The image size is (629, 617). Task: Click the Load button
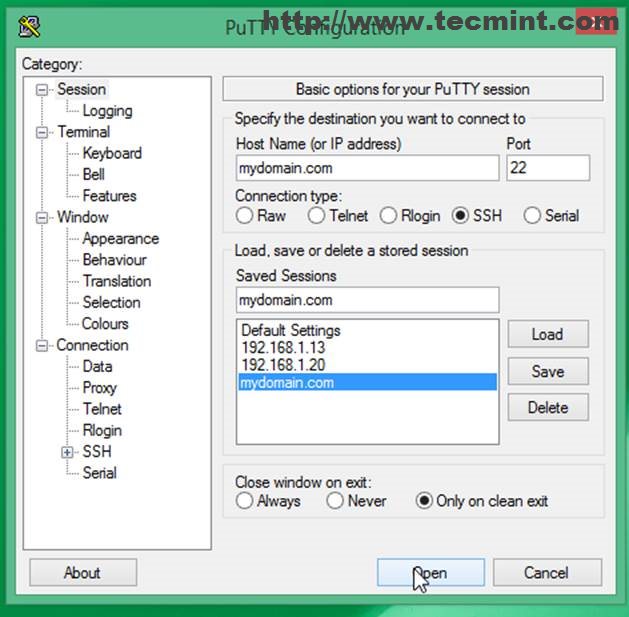click(548, 334)
